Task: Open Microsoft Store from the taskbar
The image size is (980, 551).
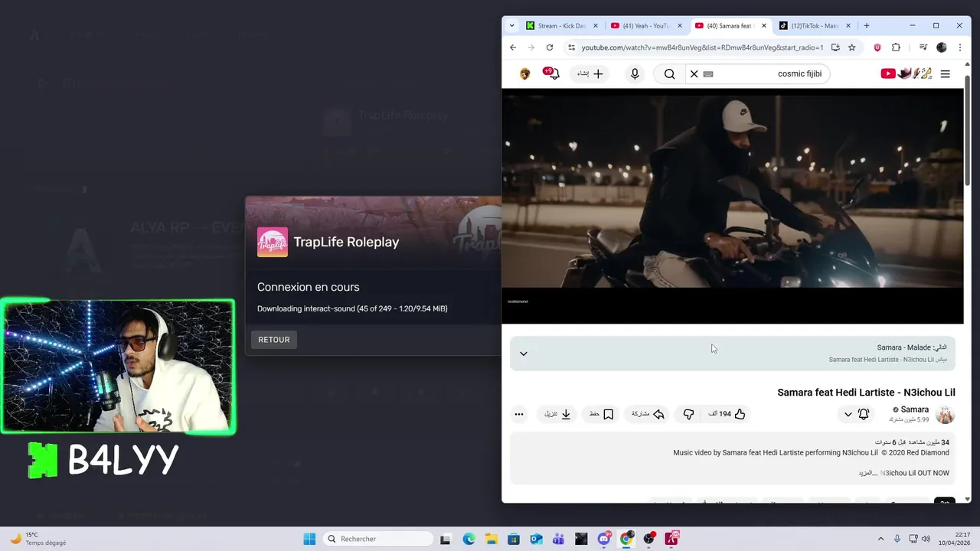Action: tap(514, 539)
